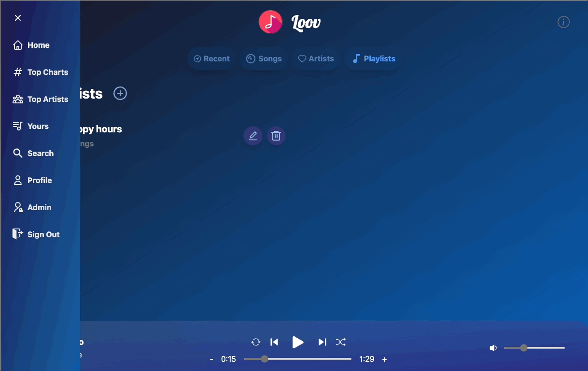Switch to the Songs tab
This screenshot has width=588, height=371.
point(264,58)
